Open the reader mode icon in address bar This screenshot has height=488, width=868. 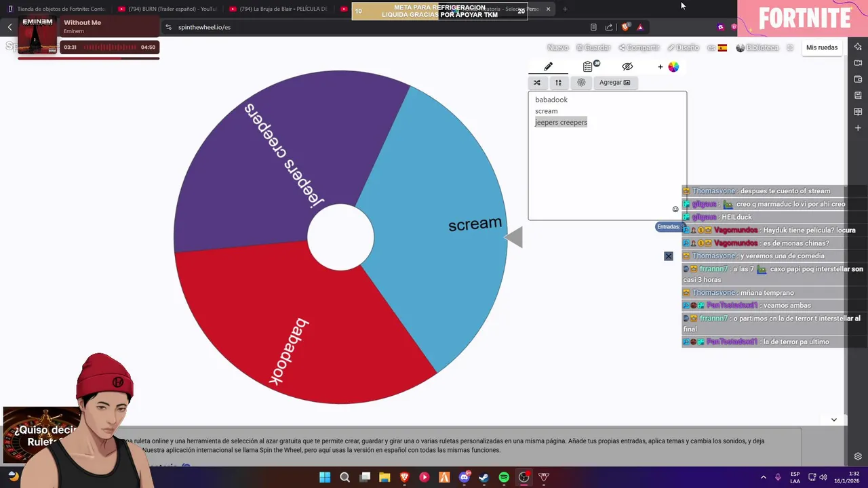click(x=593, y=27)
